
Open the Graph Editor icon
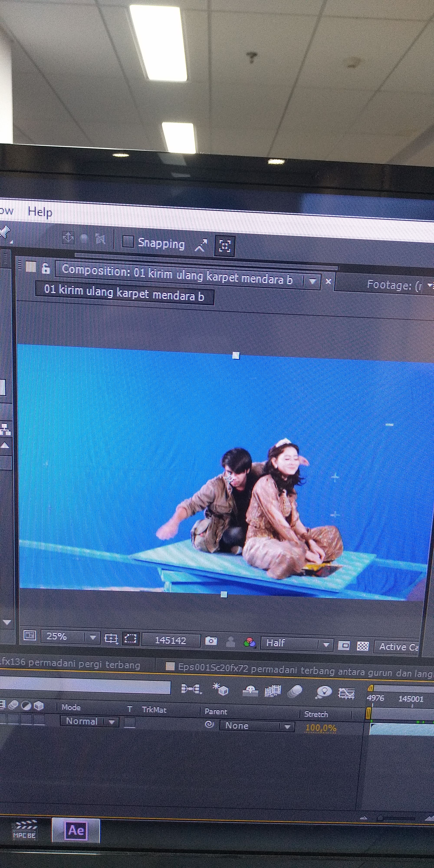click(x=347, y=693)
